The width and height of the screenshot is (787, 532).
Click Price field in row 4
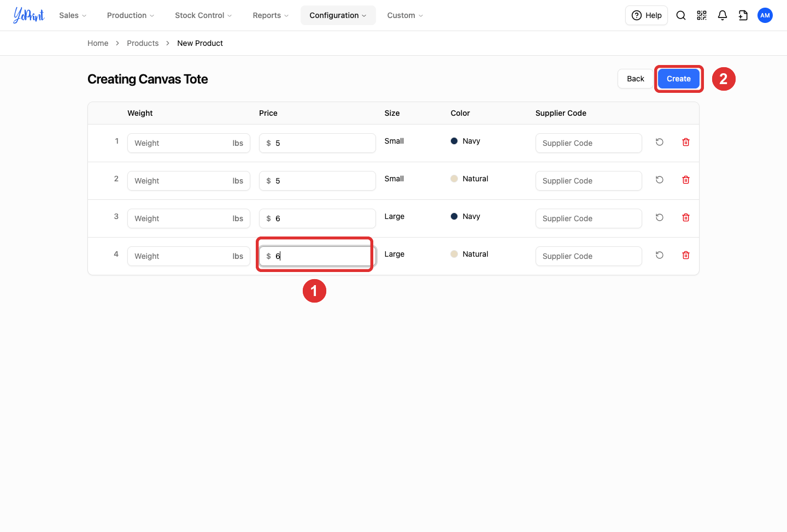coord(318,256)
